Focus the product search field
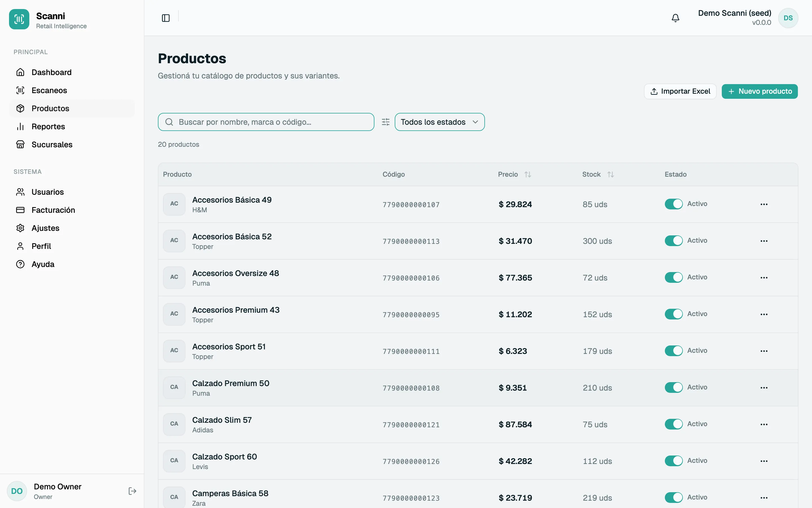 point(266,122)
